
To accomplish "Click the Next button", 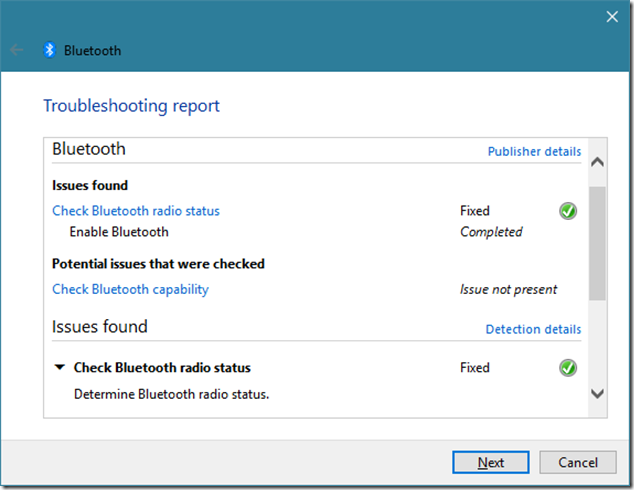I will pos(490,462).
